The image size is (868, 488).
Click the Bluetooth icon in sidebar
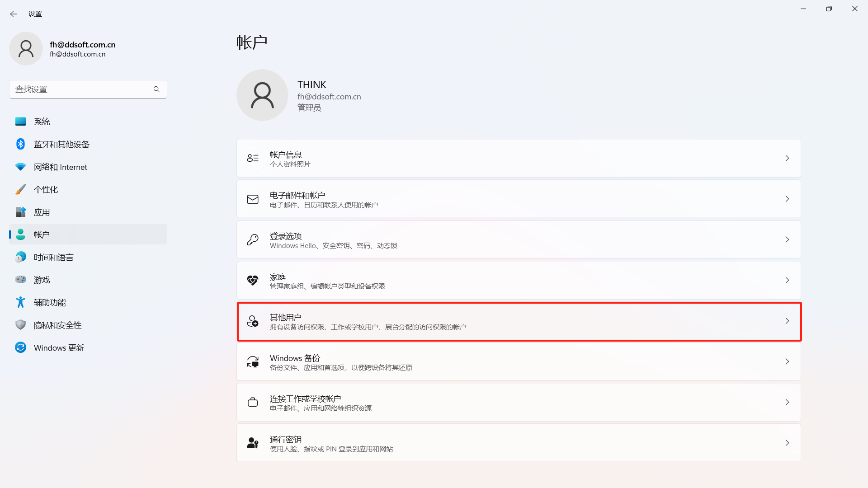(x=20, y=144)
